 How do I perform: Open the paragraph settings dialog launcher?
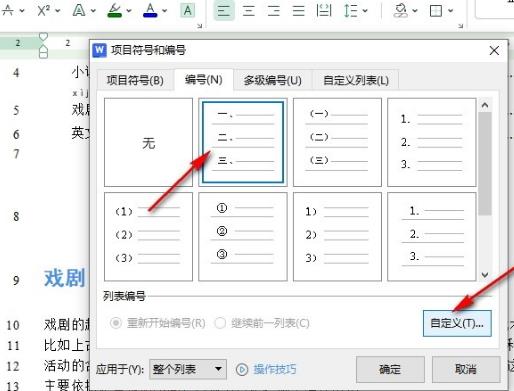tap(461, 26)
